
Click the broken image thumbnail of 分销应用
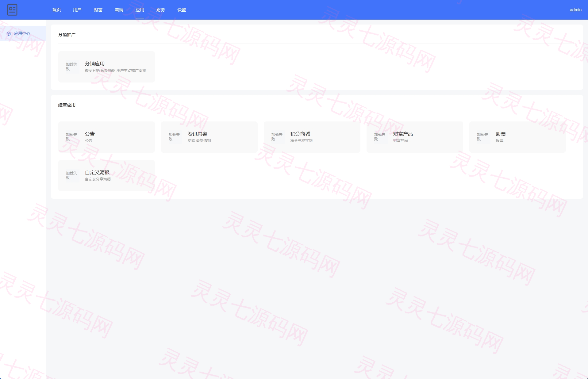coord(72,67)
